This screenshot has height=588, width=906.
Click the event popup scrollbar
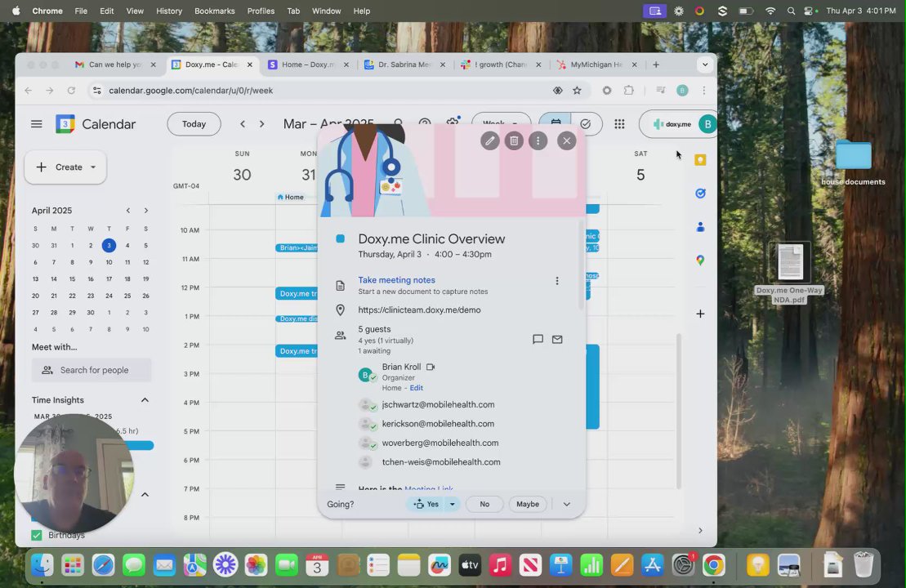(581, 265)
